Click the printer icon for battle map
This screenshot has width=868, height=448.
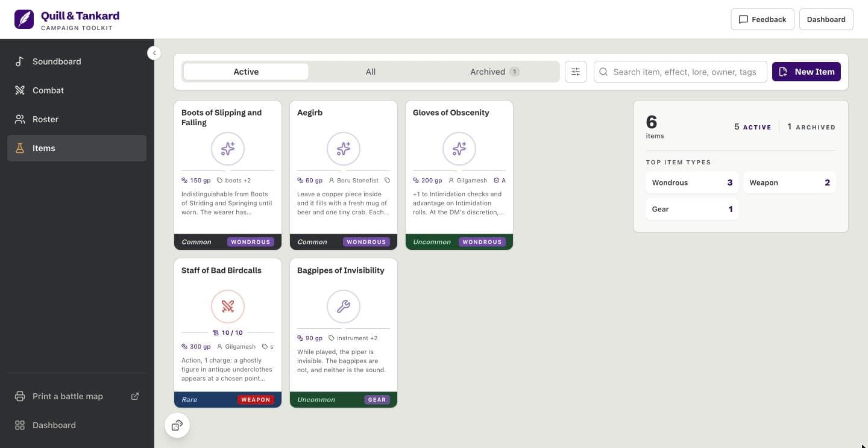(x=20, y=396)
